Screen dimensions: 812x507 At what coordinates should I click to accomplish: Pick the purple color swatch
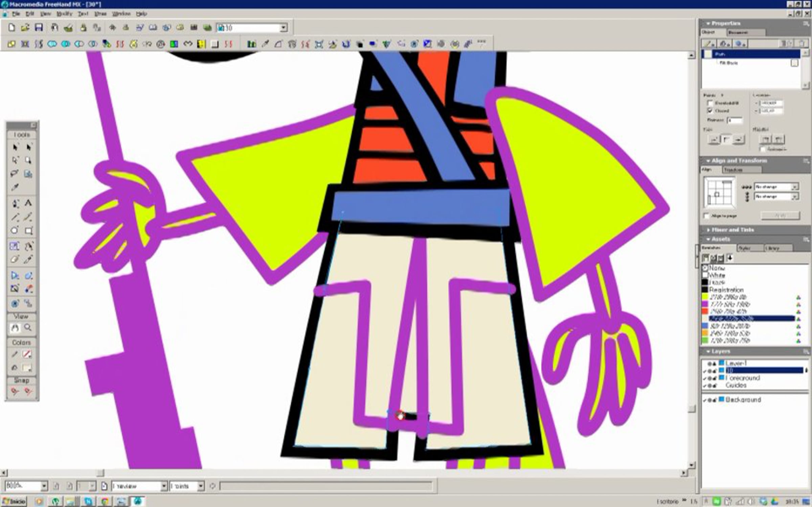[705, 304]
